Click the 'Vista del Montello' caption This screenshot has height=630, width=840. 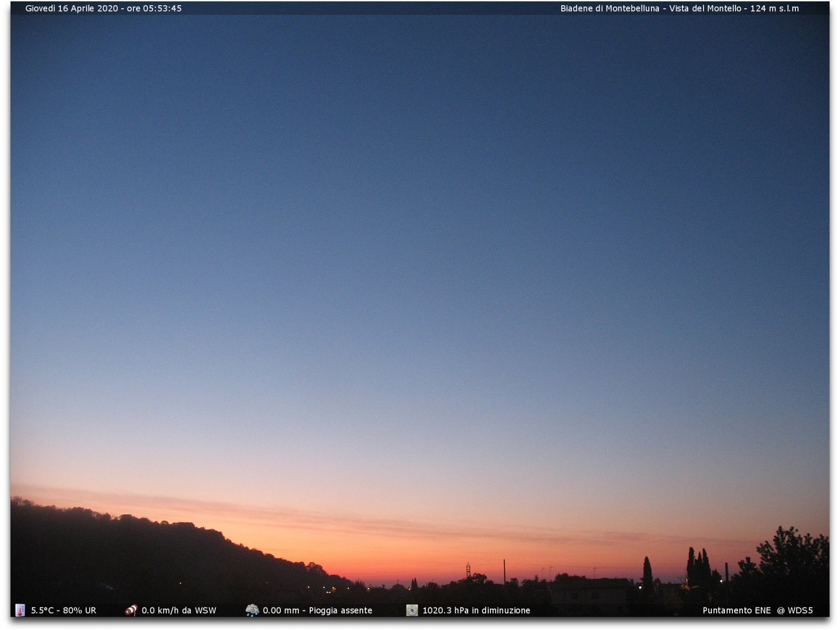coord(705,8)
